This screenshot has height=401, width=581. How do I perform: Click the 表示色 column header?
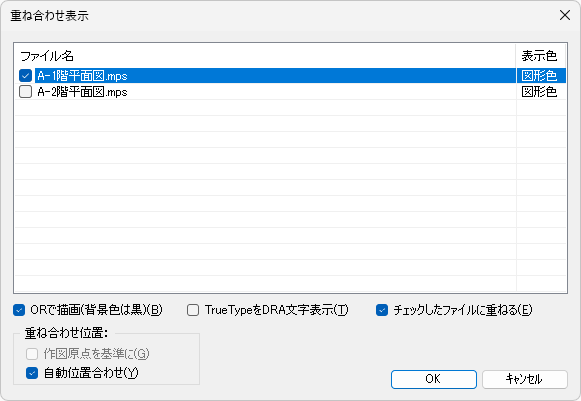click(x=541, y=56)
